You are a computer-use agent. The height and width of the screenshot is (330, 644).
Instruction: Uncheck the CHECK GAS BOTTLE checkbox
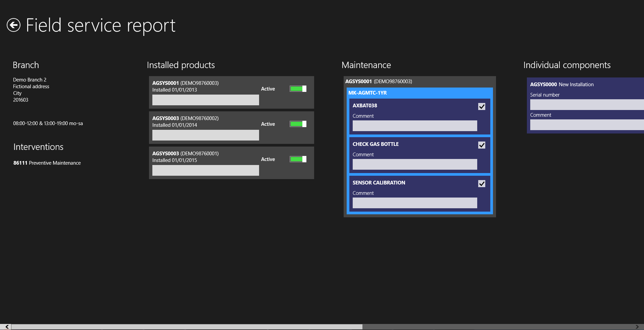click(x=482, y=145)
